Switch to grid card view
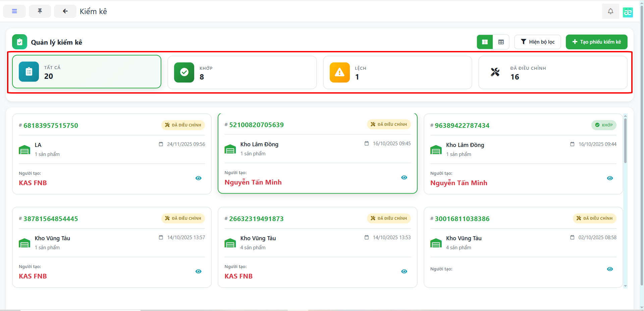This screenshot has width=644, height=311. 485,42
